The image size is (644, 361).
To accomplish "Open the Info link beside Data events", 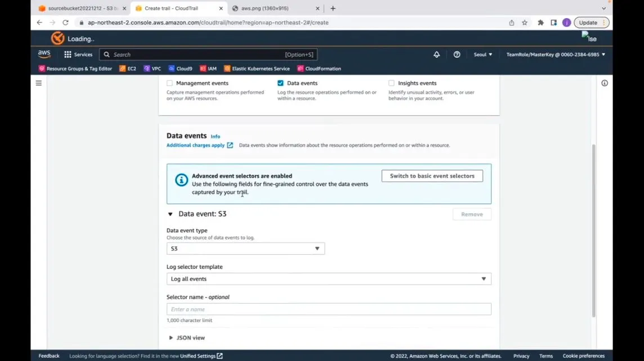I will 215,136.
